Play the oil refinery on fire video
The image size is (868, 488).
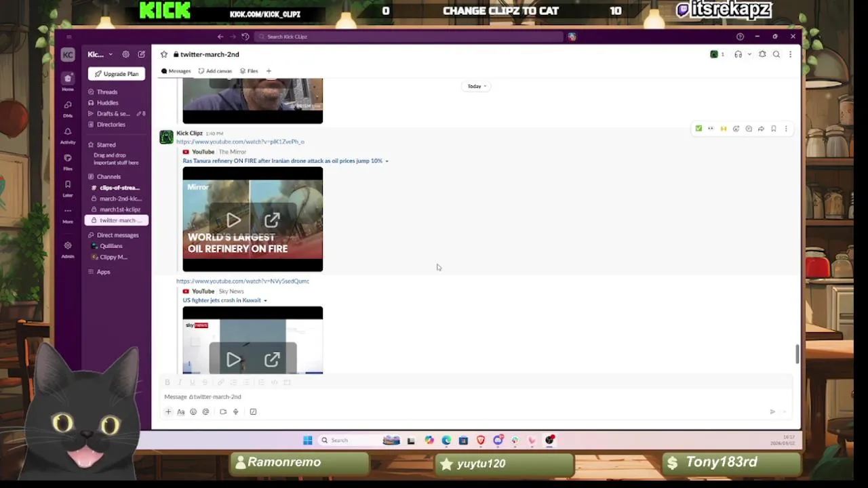pos(233,220)
